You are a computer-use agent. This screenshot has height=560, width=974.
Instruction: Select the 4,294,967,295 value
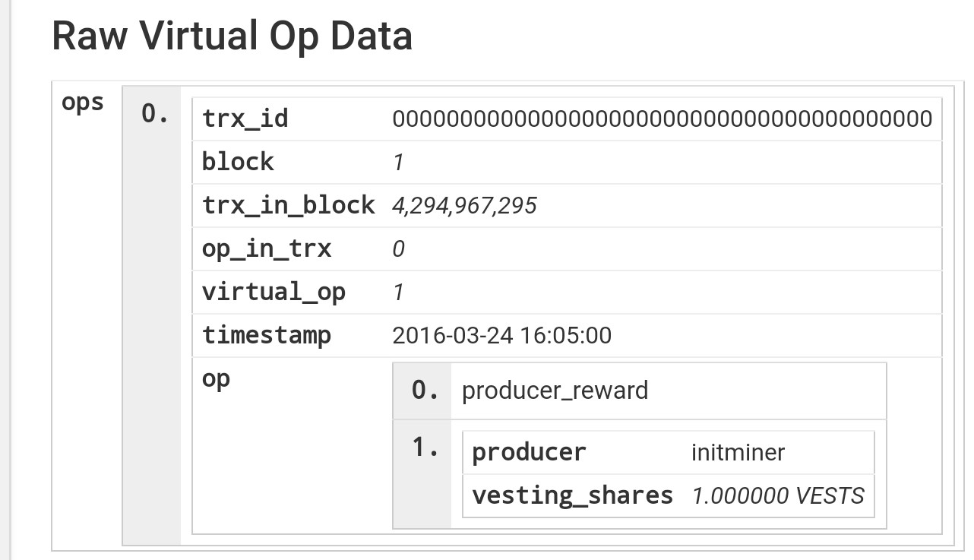(x=464, y=206)
